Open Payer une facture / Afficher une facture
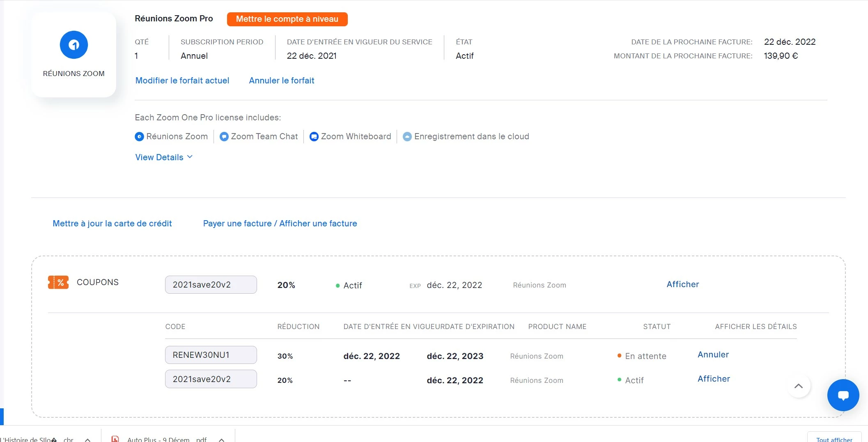868x442 pixels. click(x=280, y=223)
